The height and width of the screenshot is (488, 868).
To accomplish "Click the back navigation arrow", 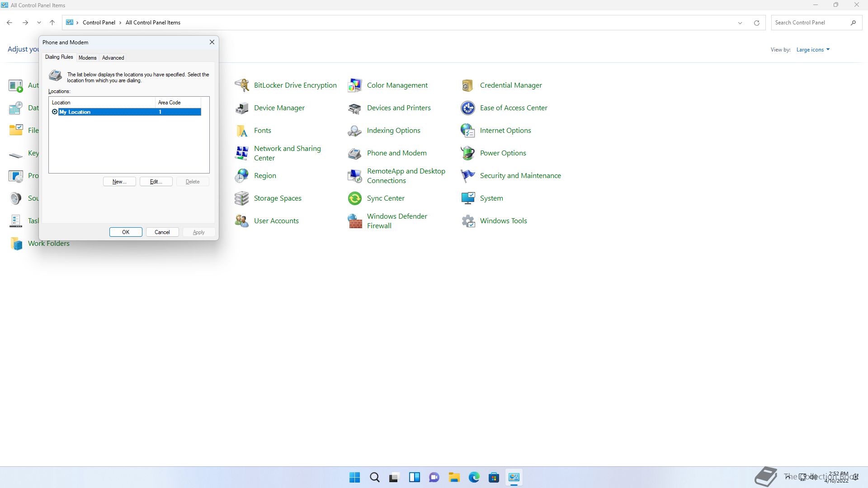I will (9, 23).
